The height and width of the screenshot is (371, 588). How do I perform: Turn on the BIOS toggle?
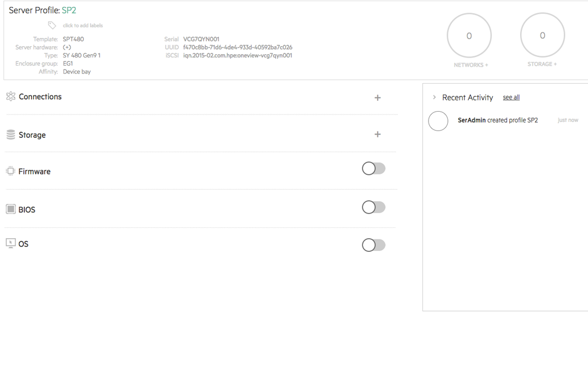(x=374, y=207)
